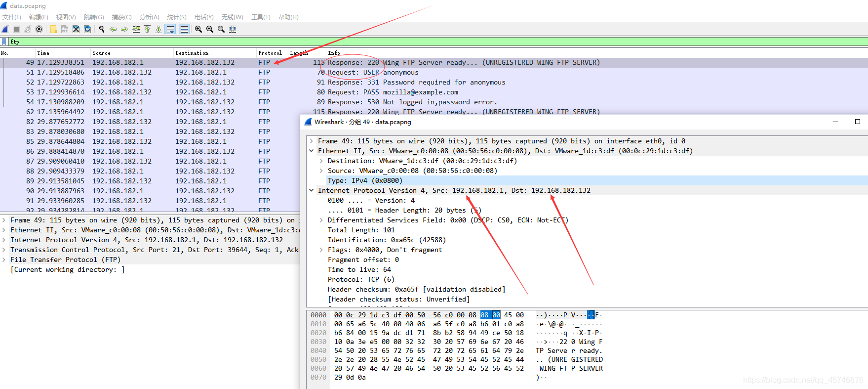Jump to the first packet
868x389 pixels.
[x=147, y=29]
